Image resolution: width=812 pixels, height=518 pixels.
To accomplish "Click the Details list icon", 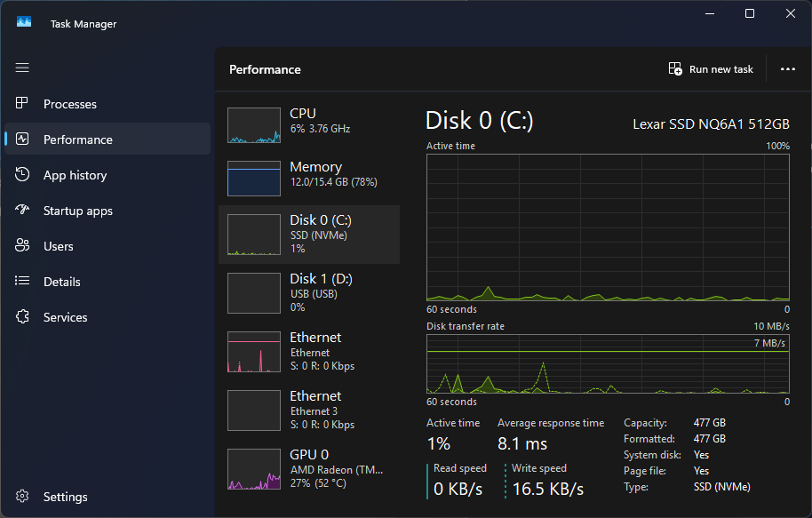I will (23, 282).
